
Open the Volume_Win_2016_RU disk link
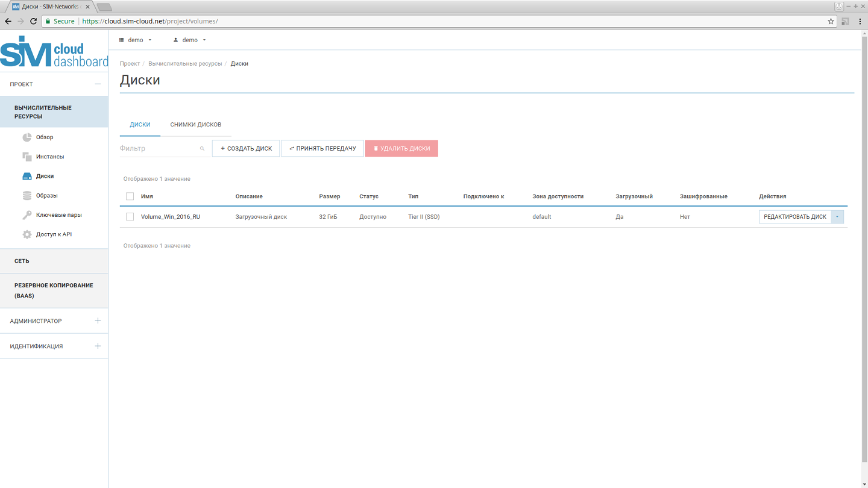(171, 217)
